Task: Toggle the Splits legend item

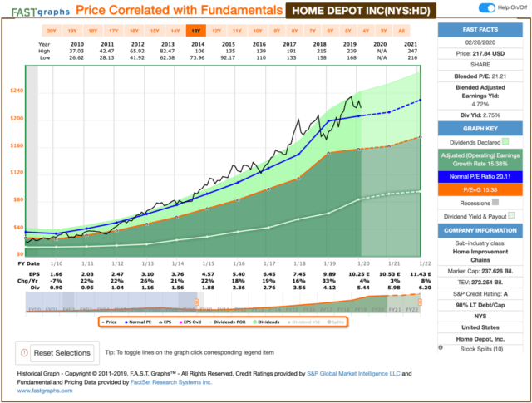Action: pyautogui.click(x=336, y=322)
